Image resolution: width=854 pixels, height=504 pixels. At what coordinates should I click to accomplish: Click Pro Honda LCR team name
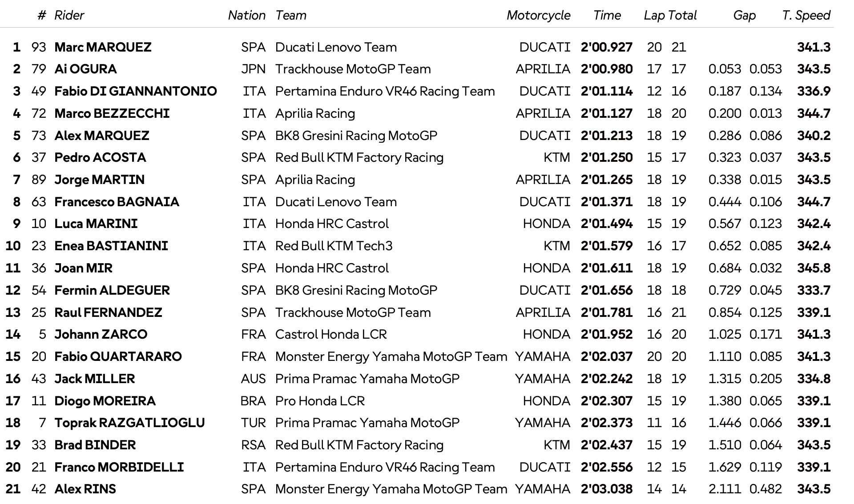(320, 401)
